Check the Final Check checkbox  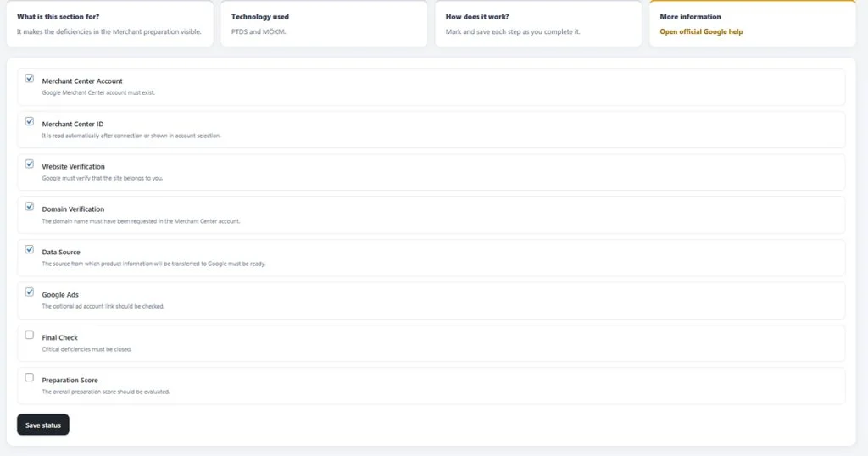(30, 335)
